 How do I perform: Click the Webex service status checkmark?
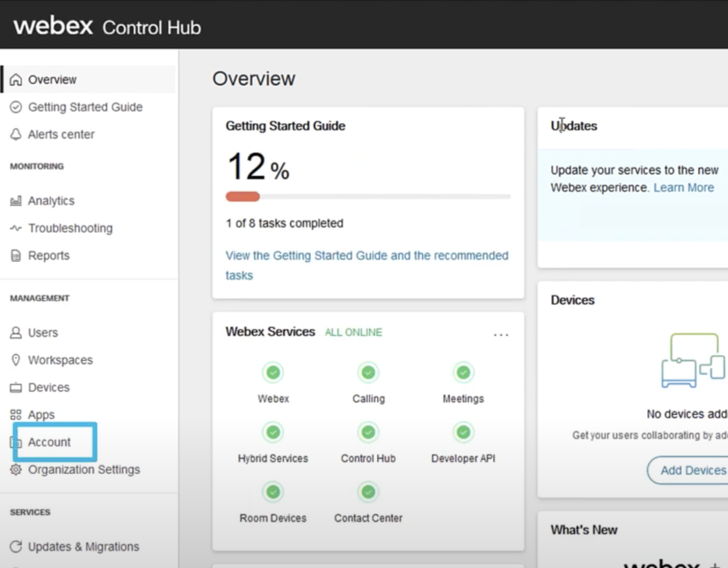[273, 373]
